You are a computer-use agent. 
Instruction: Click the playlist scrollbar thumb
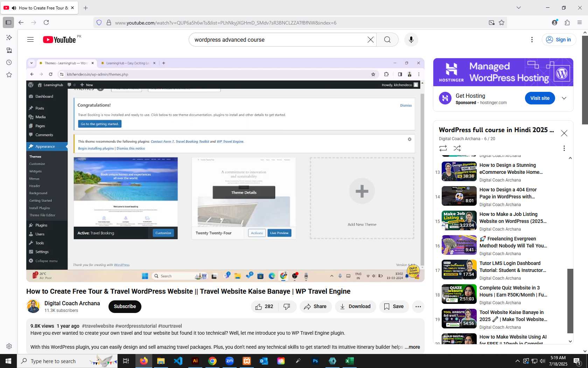570,301
